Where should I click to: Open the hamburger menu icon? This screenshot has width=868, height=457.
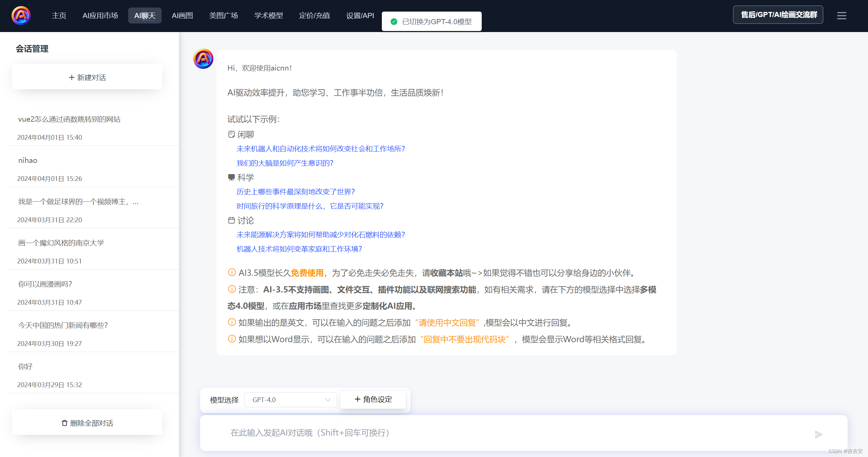pyautogui.click(x=841, y=16)
